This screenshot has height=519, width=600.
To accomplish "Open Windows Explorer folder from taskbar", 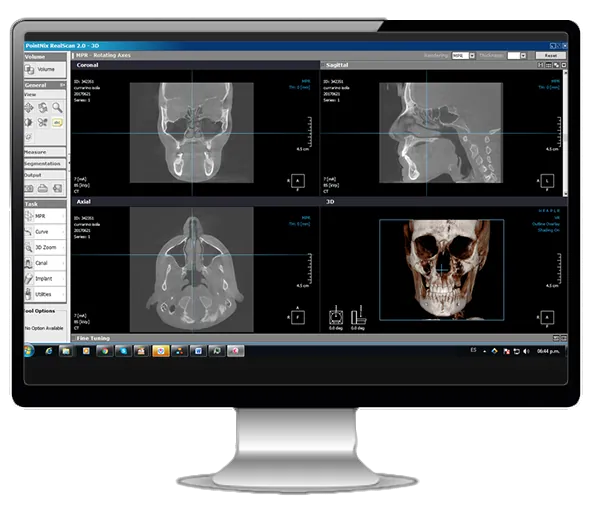I will (x=66, y=351).
